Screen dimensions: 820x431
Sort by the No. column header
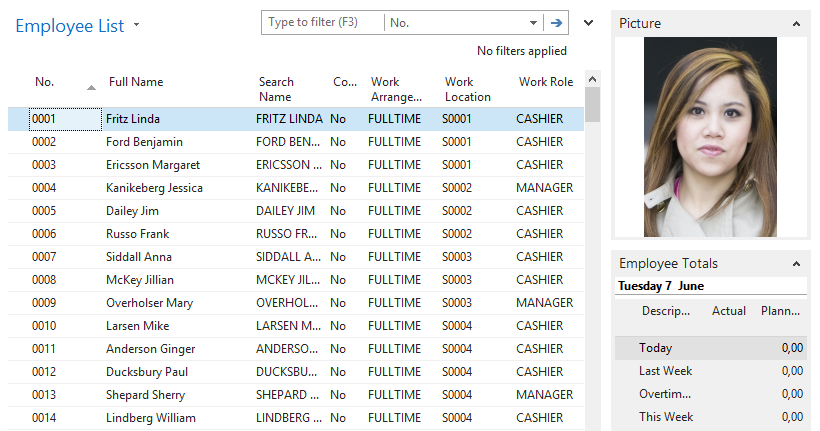tap(45, 82)
